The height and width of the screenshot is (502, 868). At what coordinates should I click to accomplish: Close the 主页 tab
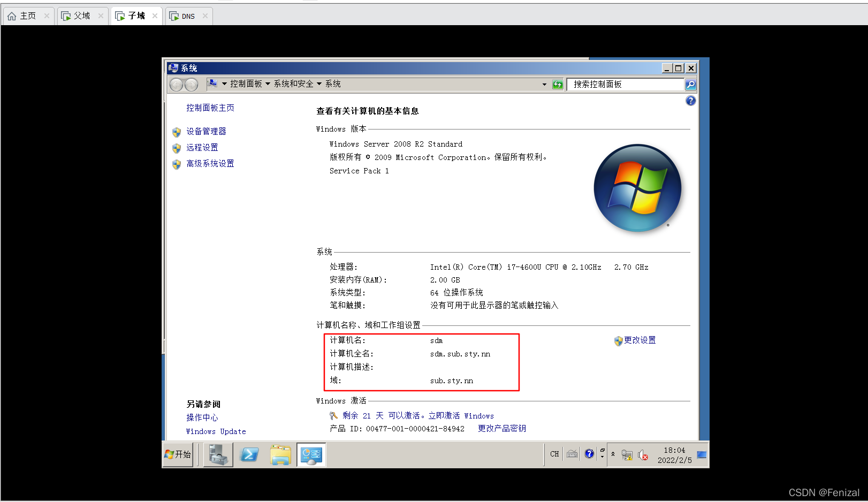[x=47, y=16]
